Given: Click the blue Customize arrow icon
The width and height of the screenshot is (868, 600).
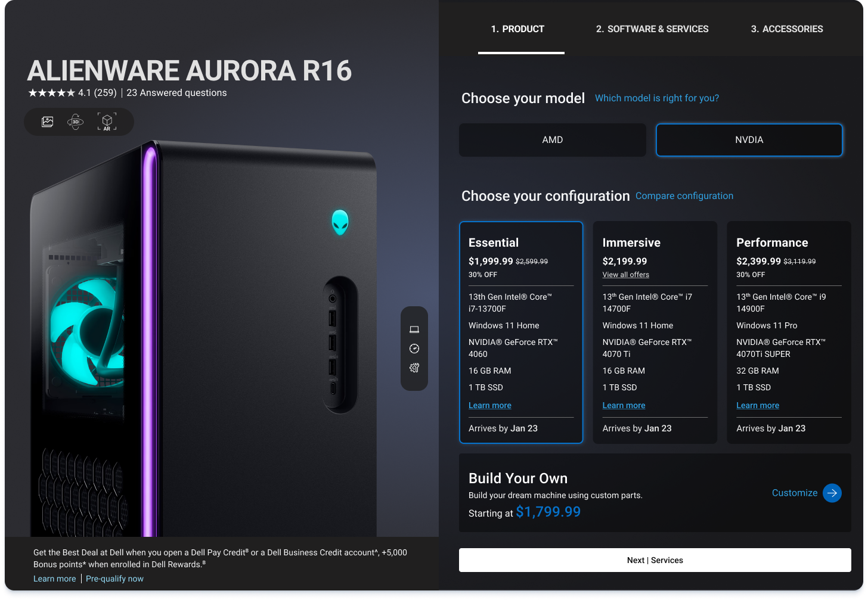Looking at the screenshot, I should (x=832, y=493).
